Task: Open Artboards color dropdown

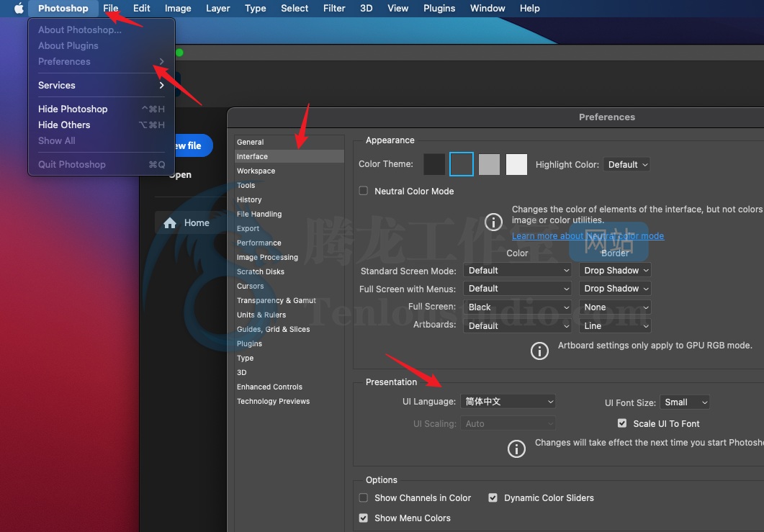Action: [x=517, y=326]
